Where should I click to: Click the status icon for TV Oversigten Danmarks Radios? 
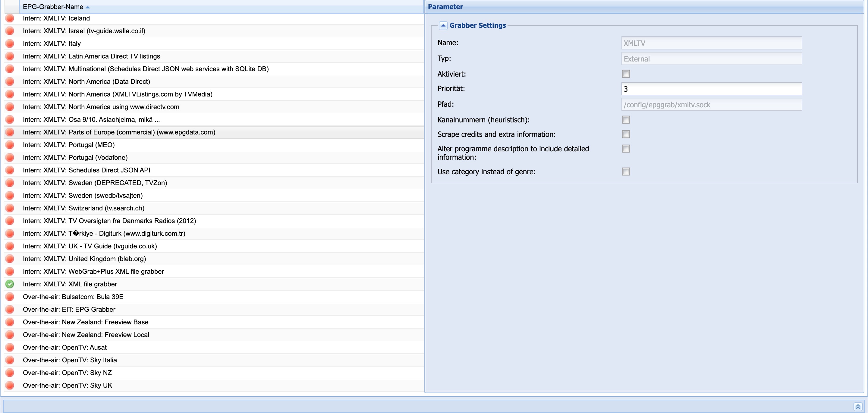(x=10, y=221)
